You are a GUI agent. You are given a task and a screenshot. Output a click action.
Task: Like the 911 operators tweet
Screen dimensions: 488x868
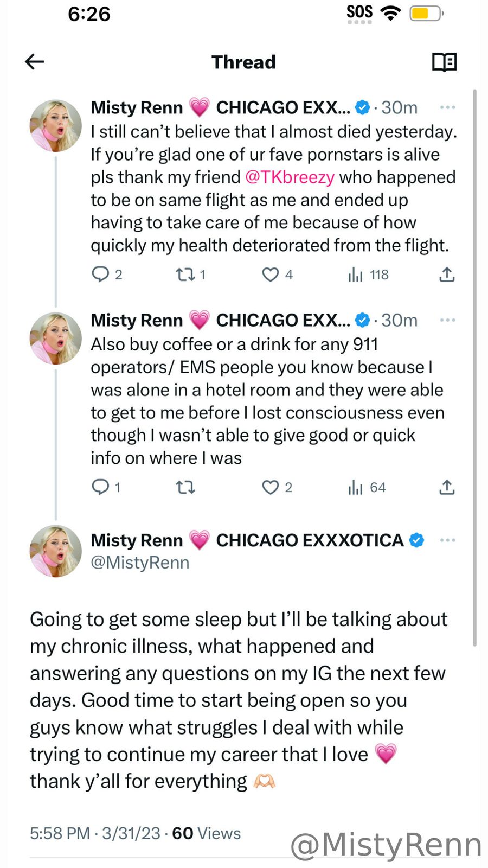pyautogui.click(x=270, y=487)
